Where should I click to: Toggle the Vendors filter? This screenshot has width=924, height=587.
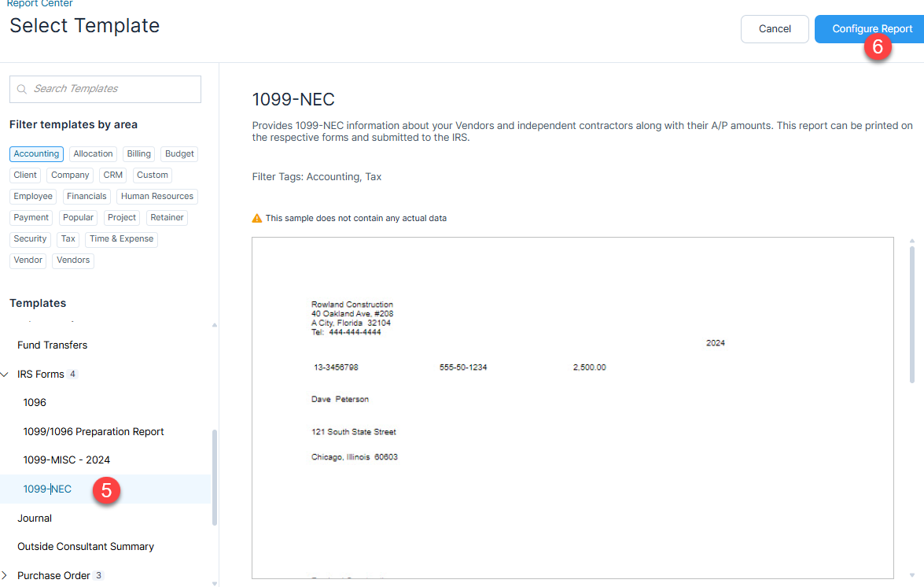click(72, 260)
